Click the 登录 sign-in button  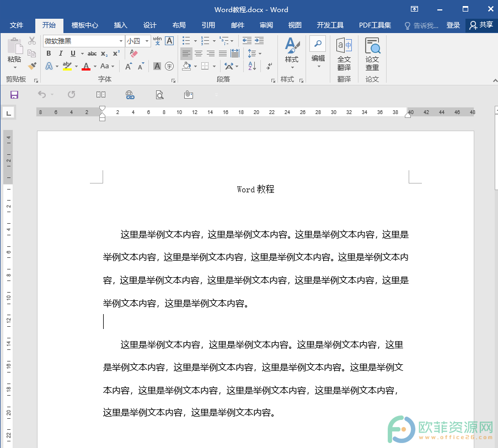click(x=453, y=25)
